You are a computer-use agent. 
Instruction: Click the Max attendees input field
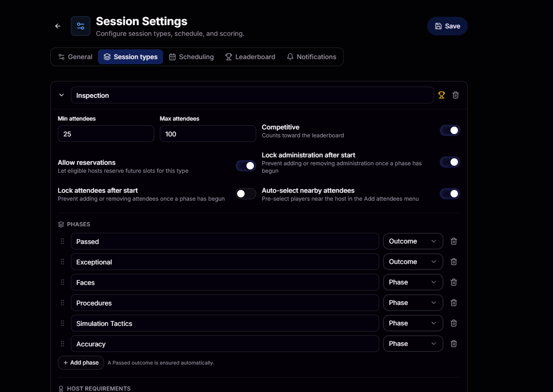208,134
